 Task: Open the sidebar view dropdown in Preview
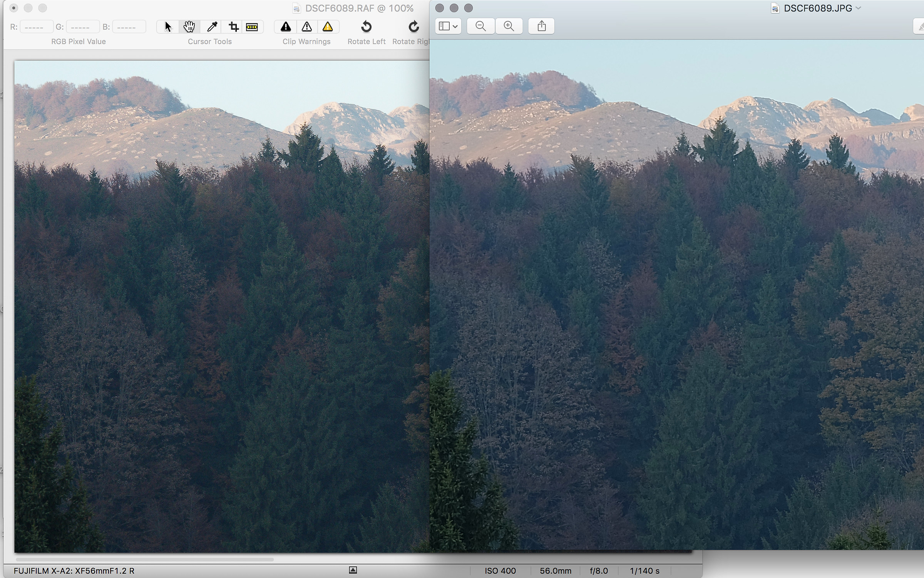pyautogui.click(x=448, y=26)
